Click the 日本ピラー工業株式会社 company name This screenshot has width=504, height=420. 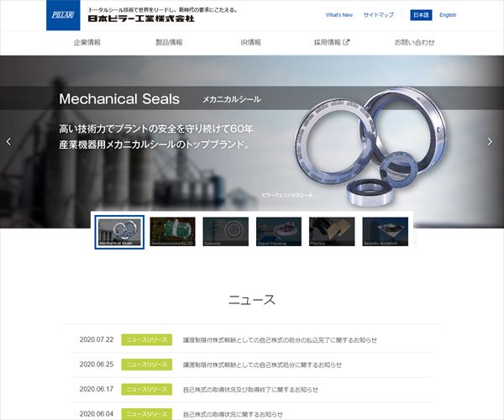(141, 18)
